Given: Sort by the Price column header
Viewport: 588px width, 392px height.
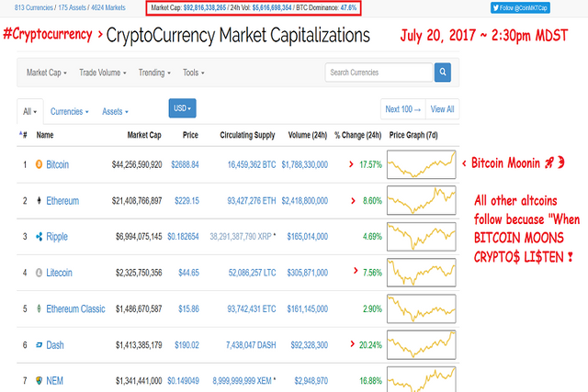Looking at the screenshot, I should [x=190, y=135].
